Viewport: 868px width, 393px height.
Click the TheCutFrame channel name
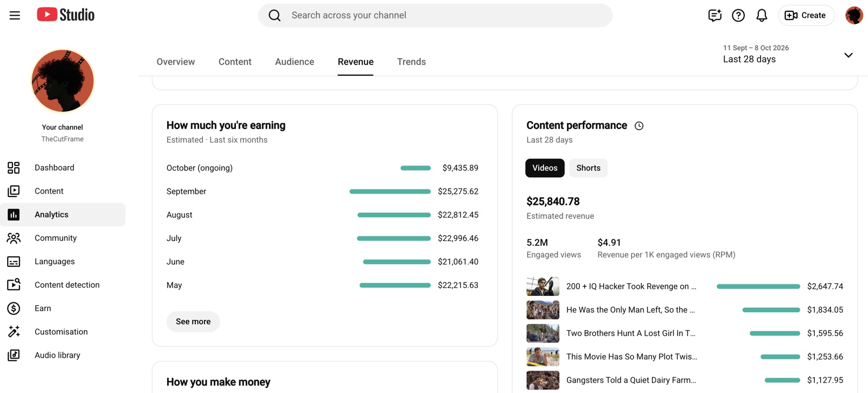(x=62, y=139)
